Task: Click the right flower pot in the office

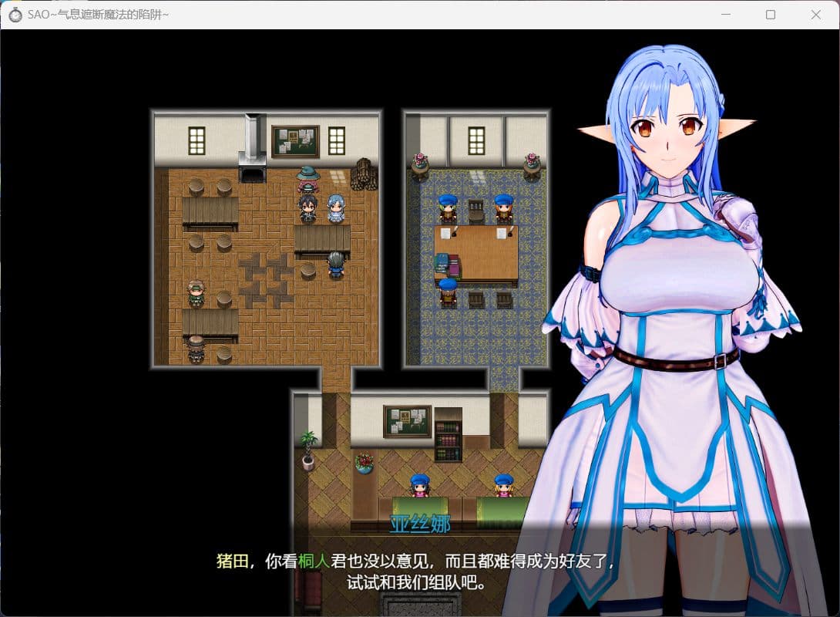Action: [x=532, y=166]
